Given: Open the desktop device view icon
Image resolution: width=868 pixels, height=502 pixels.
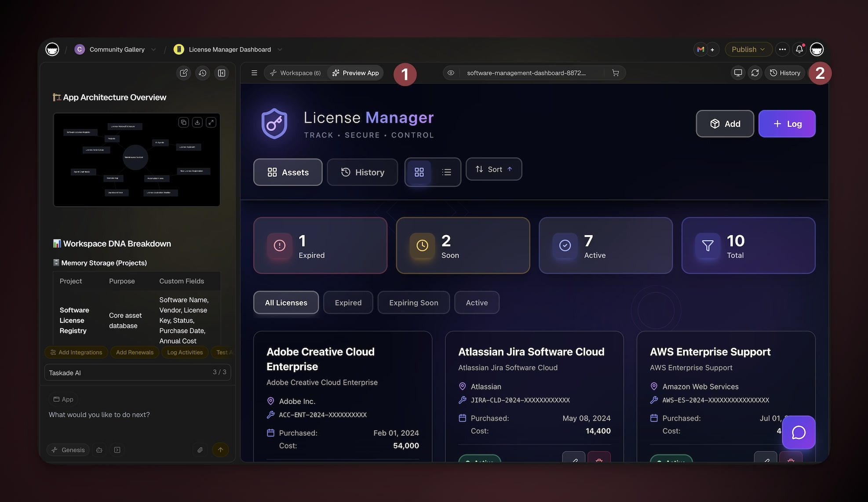Looking at the screenshot, I should [738, 73].
